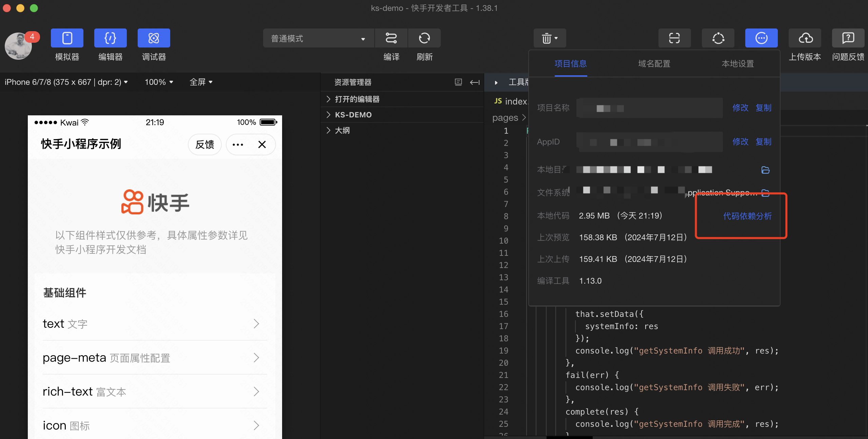Switch to the 项目信息 tab

571,64
